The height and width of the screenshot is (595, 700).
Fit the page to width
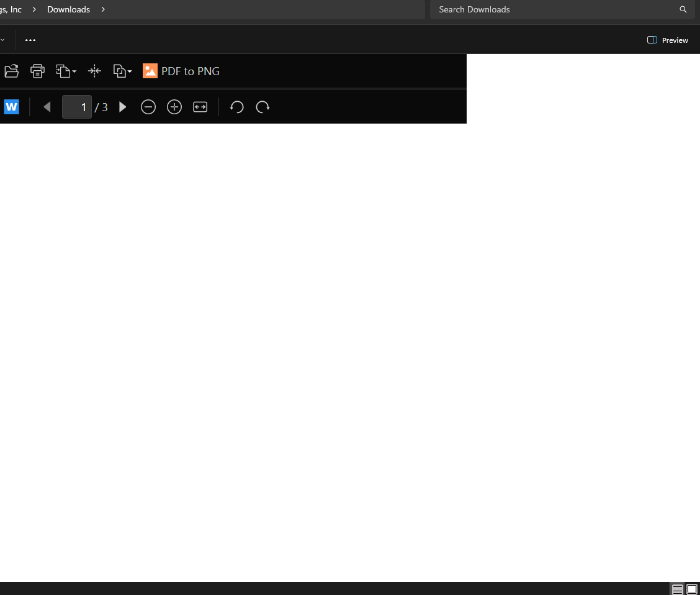[x=200, y=107]
